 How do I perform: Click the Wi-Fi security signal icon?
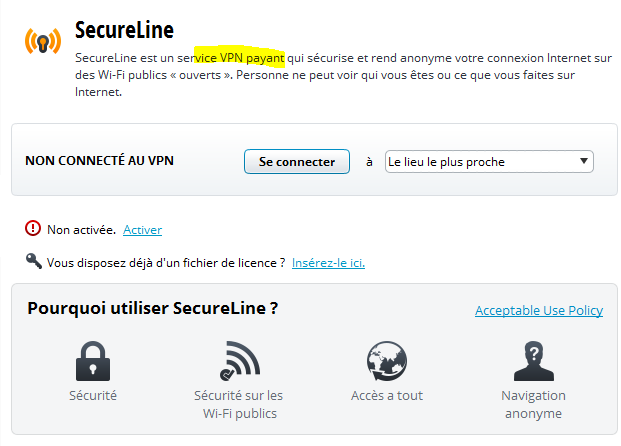click(238, 362)
